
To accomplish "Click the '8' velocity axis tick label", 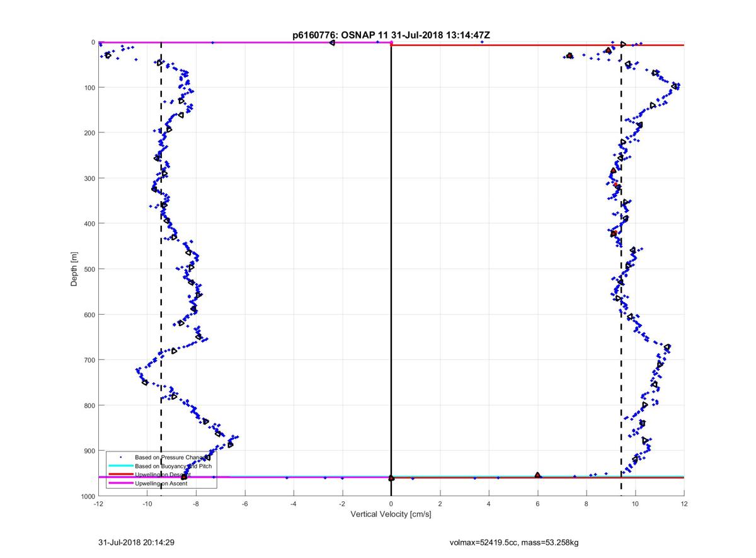I will pos(587,504).
